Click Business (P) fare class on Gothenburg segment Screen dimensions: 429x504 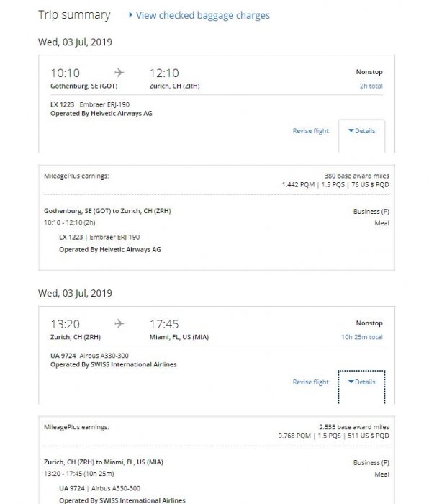tap(371, 212)
